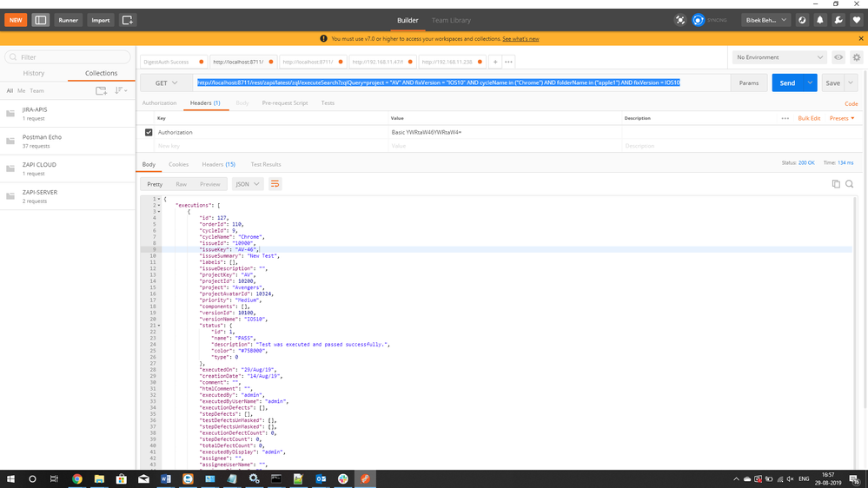868x488 pixels.
Task: Copy response body to clipboard icon
Action: point(836,184)
